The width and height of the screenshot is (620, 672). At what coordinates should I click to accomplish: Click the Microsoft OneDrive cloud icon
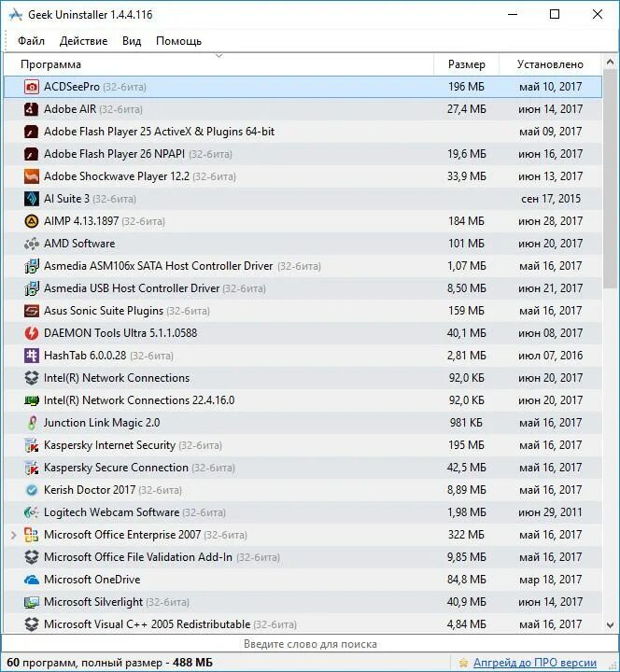tap(32, 580)
